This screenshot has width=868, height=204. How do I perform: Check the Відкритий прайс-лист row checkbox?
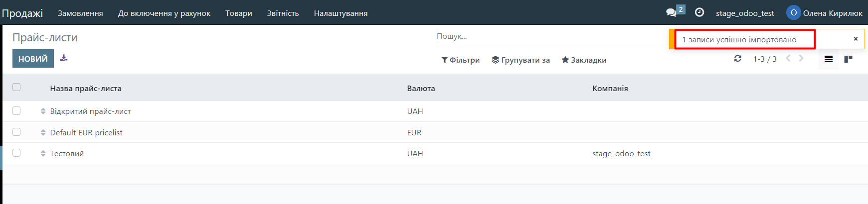pyautogui.click(x=16, y=111)
